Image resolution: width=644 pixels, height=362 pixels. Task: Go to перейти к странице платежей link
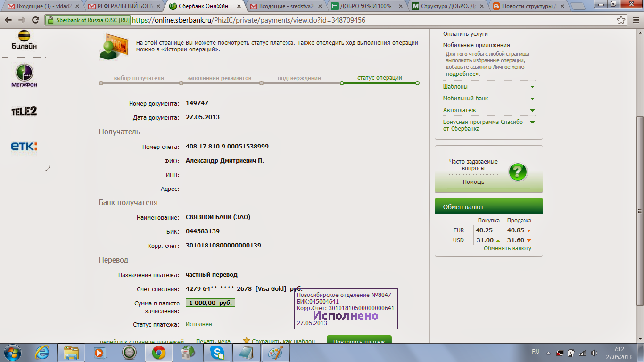click(x=142, y=341)
